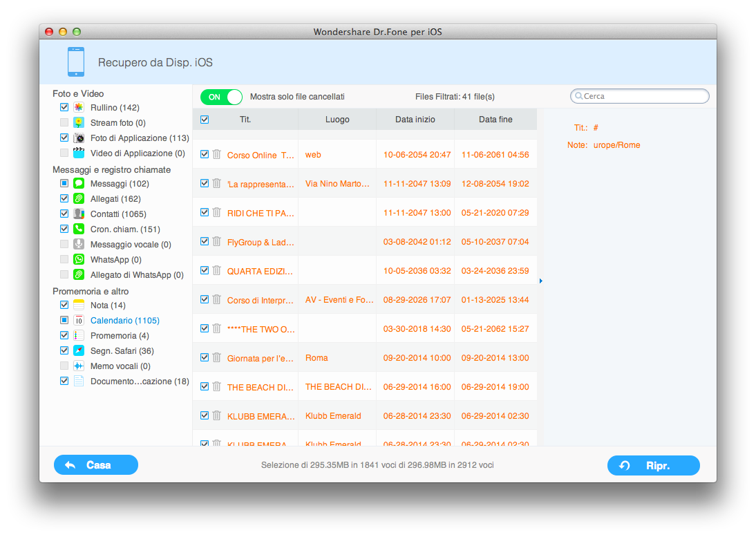Screen dimensions: 756x537
Task: Sort by the Data inizio column header
Action: tap(415, 120)
